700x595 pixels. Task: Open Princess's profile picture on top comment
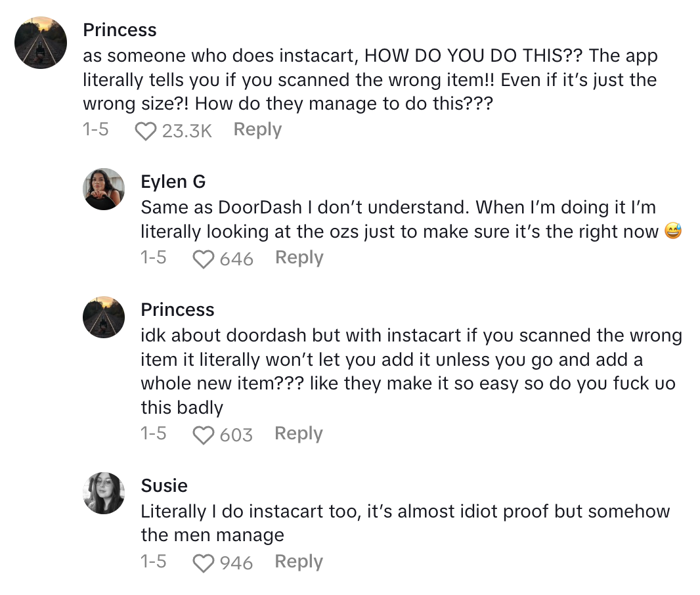coord(41,43)
